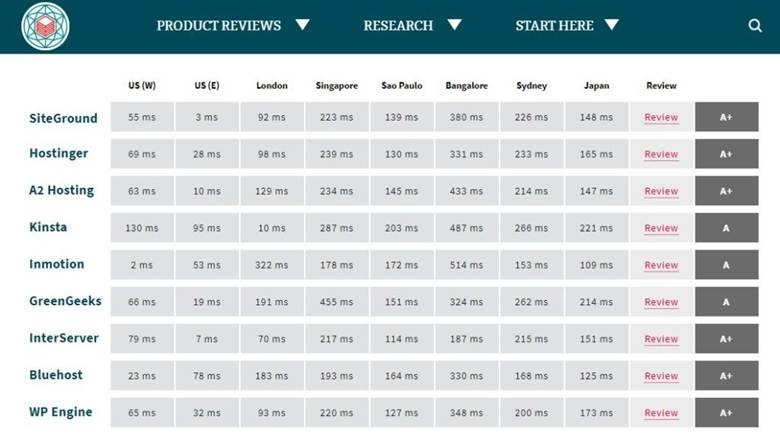
Task: Select Inmotion's 322 ms London cell
Action: tap(272, 265)
